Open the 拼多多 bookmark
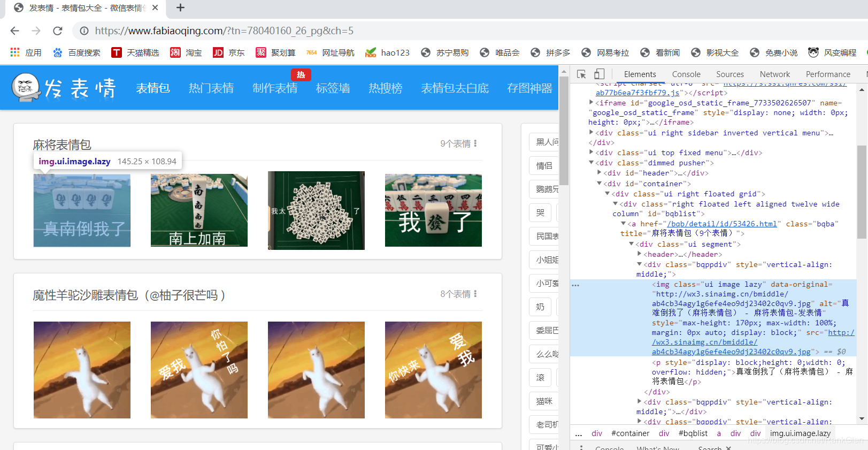 pyautogui.click(x=550, y=52)
